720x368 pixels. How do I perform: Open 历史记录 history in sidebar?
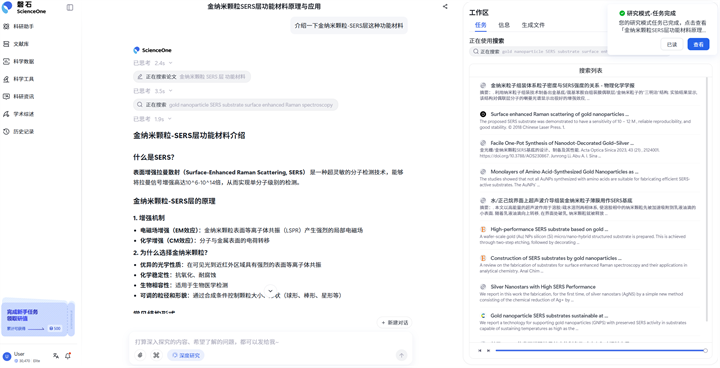18,131
